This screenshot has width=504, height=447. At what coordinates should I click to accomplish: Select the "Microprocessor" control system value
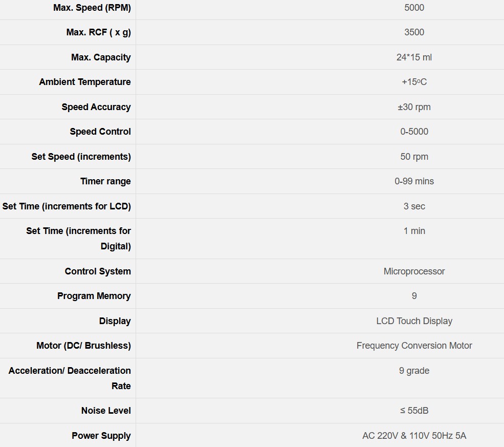coord(414,271)
